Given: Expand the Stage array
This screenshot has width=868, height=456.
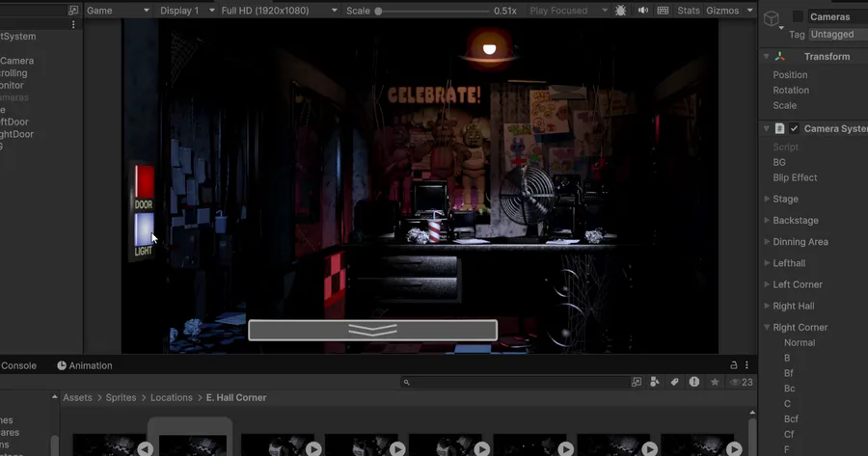Looking at the screenshot, I should 767,199.
